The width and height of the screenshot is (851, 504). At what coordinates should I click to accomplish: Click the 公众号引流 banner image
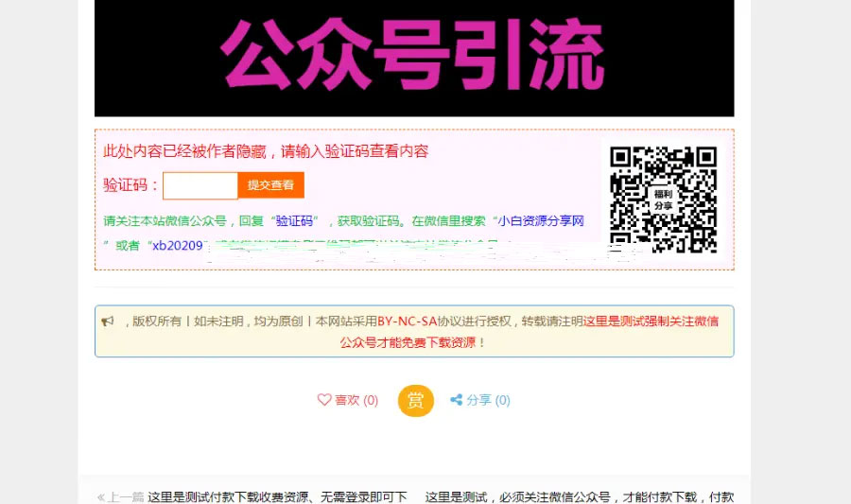(x=414, y=58)
